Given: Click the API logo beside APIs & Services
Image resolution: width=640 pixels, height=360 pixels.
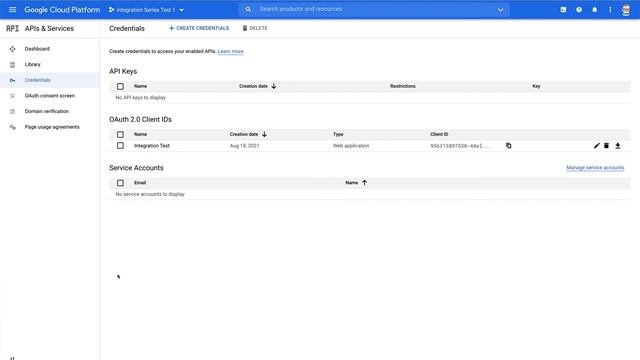Looking at the screenshot, I should coord(12,28).
